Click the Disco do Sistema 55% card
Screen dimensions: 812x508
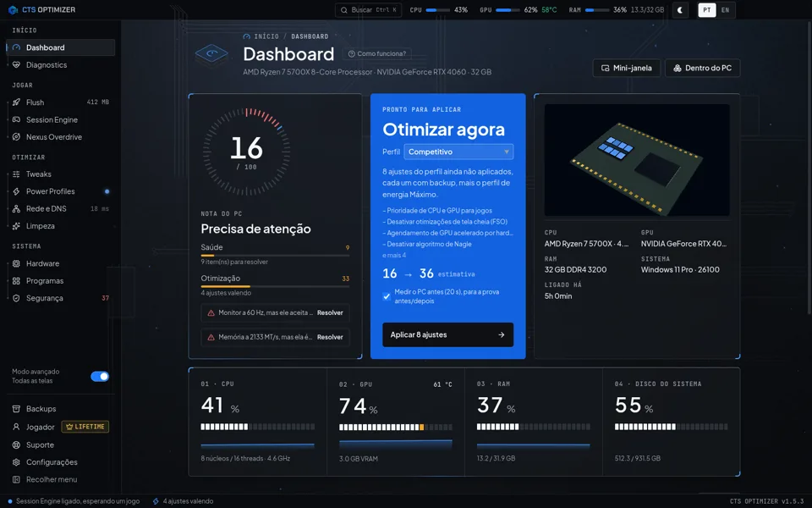click(671, 422)
